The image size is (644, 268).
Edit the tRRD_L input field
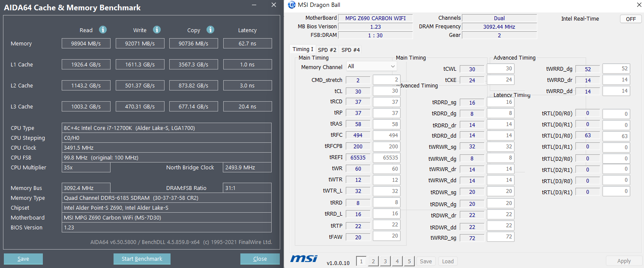(386, 214)
